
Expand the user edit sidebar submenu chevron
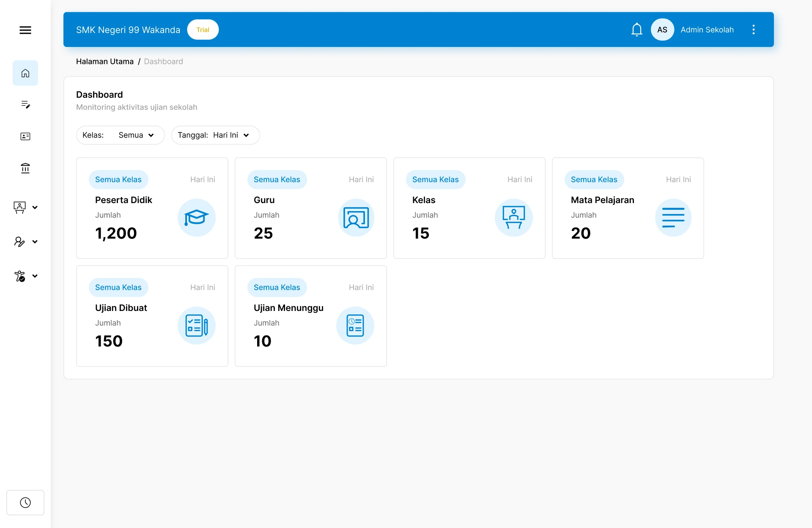(35, 242)
